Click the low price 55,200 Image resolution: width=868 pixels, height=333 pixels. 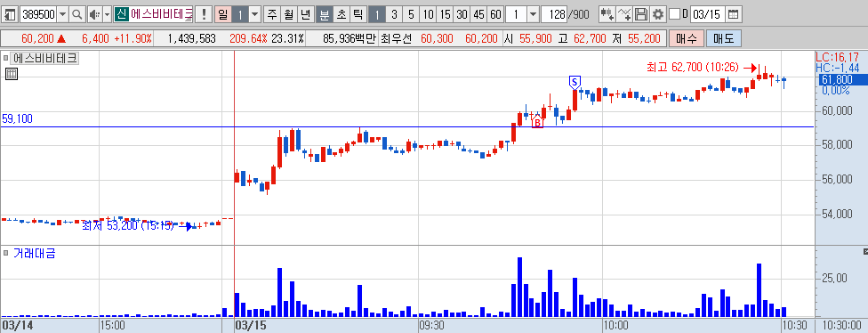click(644, 39)
